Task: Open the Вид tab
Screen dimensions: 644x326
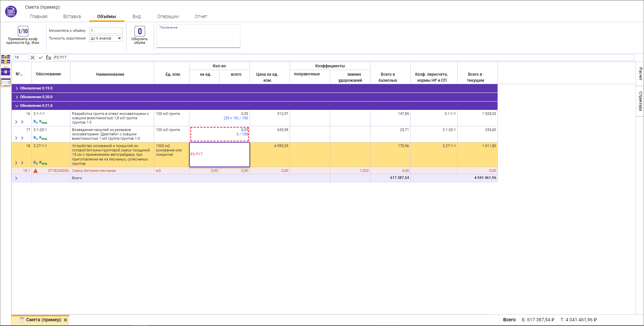Action: pos(137,16)
